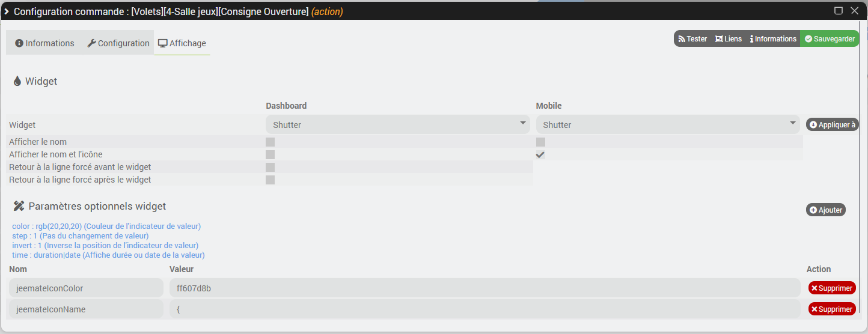This screenshot has width=868, height=334.
Task: Collapse the dialog with the title-bar chevron
Action: pos(7,11)
